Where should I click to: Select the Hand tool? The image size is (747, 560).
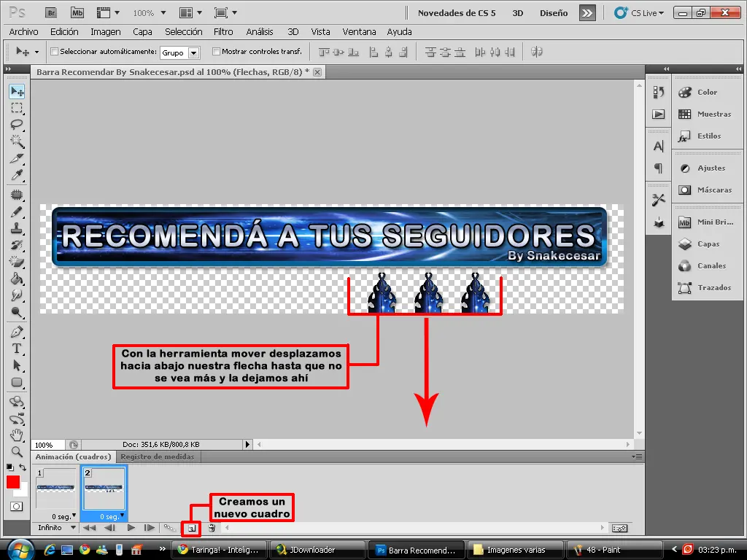point(17,435)
